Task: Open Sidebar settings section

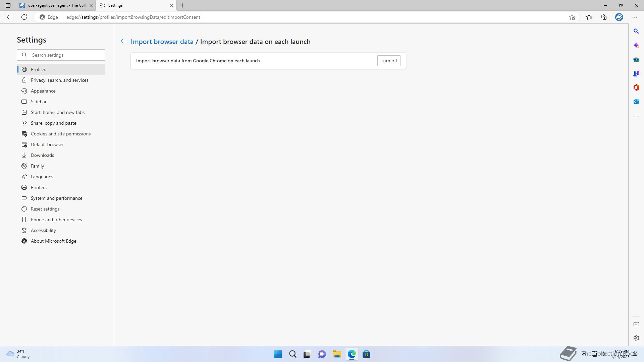Action: pos(61,102)
